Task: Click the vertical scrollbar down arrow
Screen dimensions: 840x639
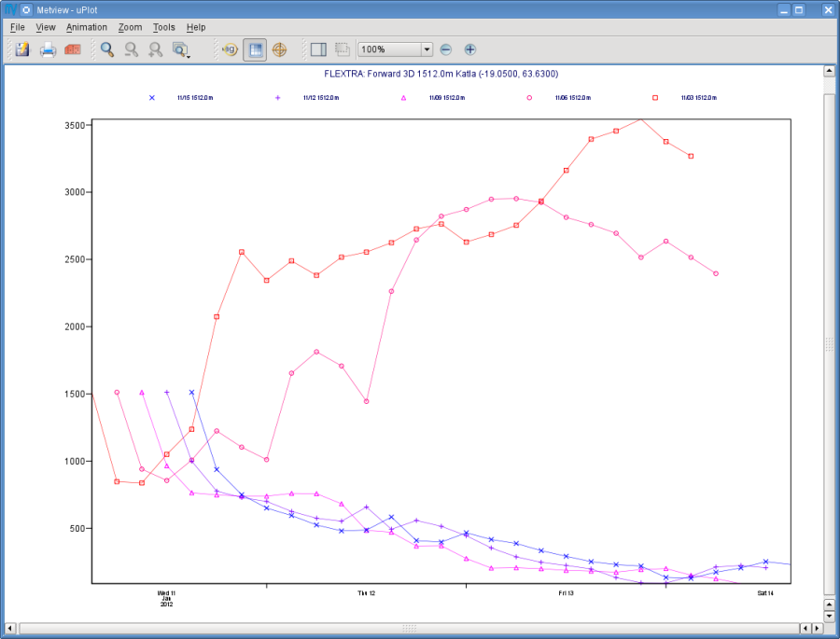Action: (829, 616)
